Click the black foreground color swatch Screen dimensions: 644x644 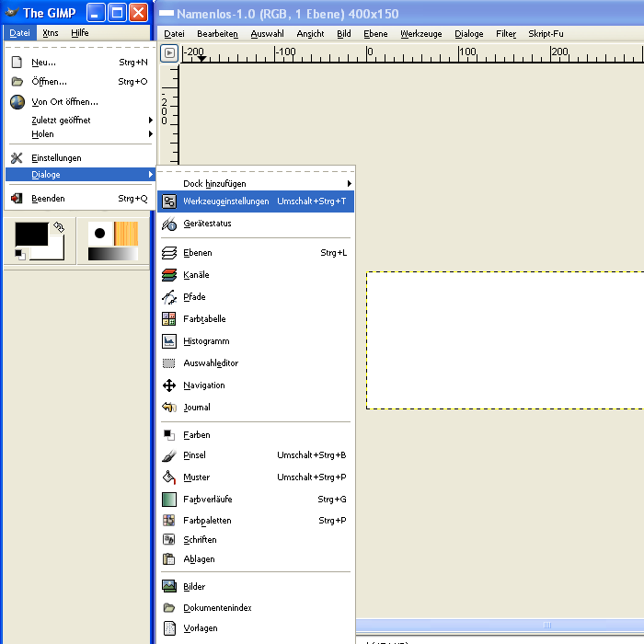31,234
